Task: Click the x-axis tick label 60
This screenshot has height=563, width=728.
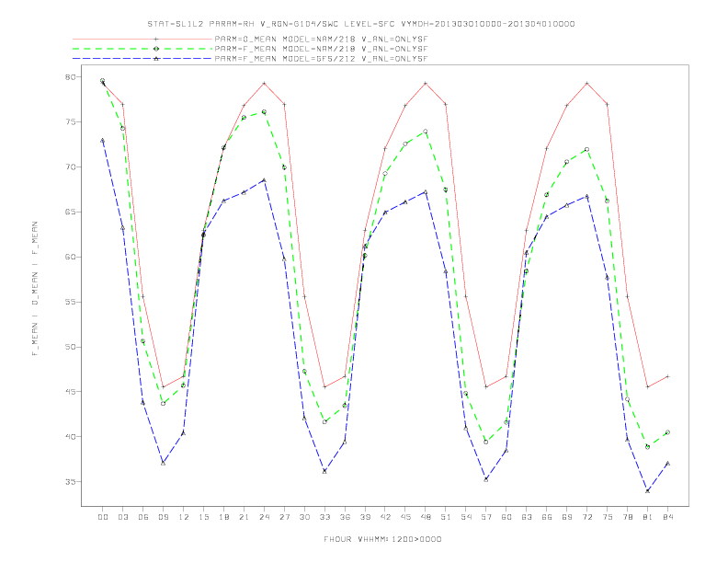Action: click(x=506, y=517)
